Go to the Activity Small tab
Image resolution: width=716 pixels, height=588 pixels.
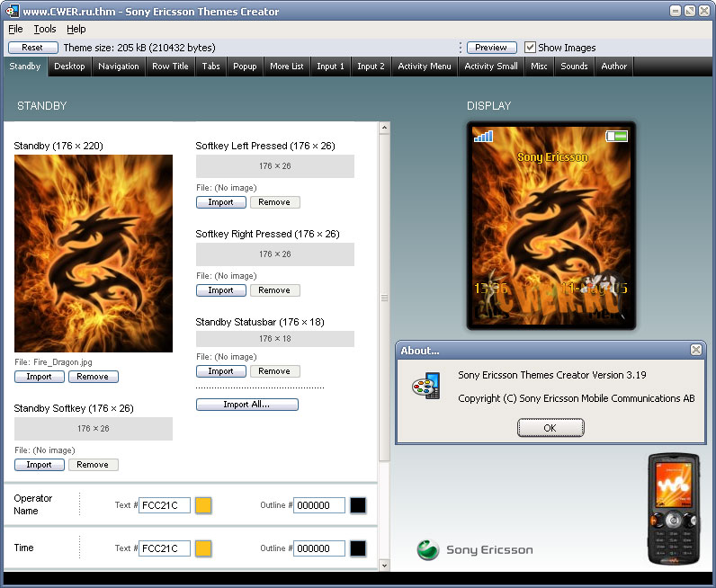point(491,67)
